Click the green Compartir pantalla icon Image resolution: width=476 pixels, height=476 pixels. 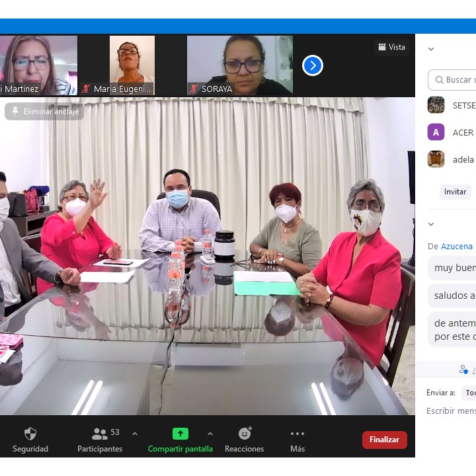point(180,434)
